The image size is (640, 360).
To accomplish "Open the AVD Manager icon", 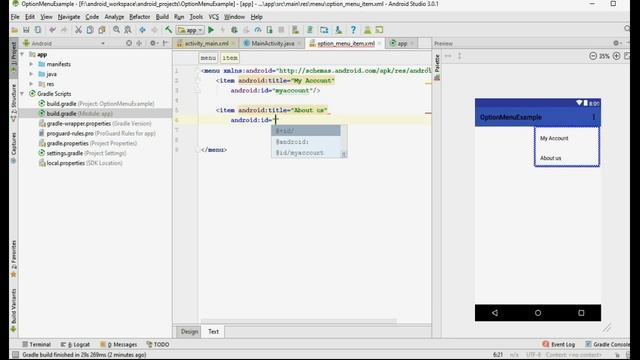I will [x=295, y=30].
